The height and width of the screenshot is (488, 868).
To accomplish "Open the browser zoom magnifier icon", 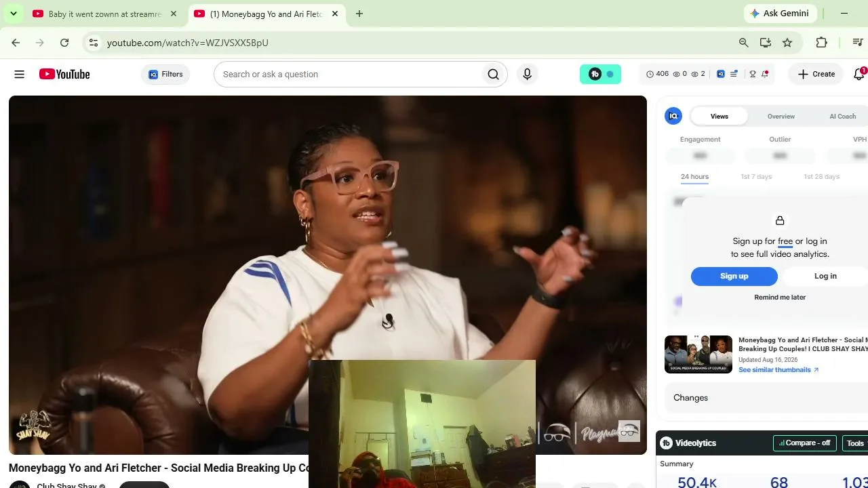I will (x=744, y=43).
